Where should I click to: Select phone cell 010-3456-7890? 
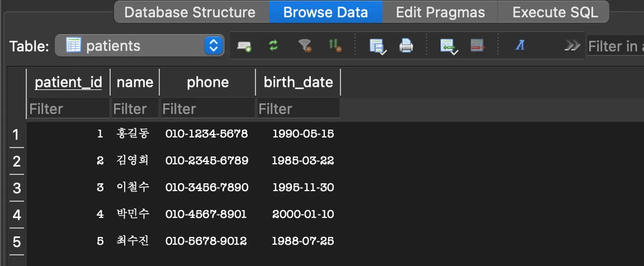[x=207, y=188]
